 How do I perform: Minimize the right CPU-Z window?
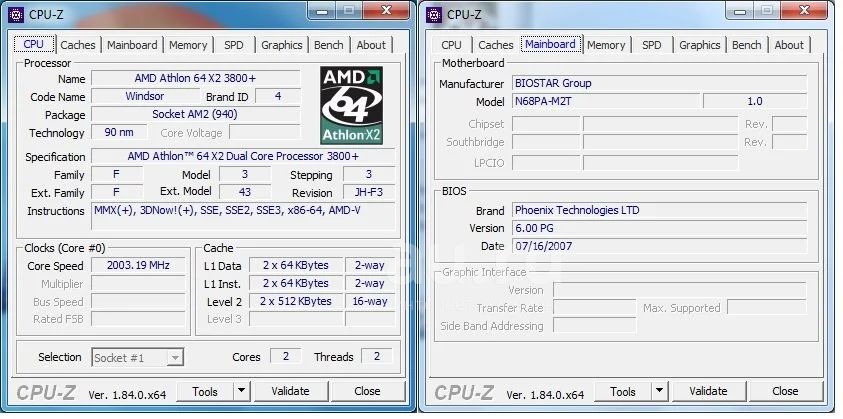[740, 10]
